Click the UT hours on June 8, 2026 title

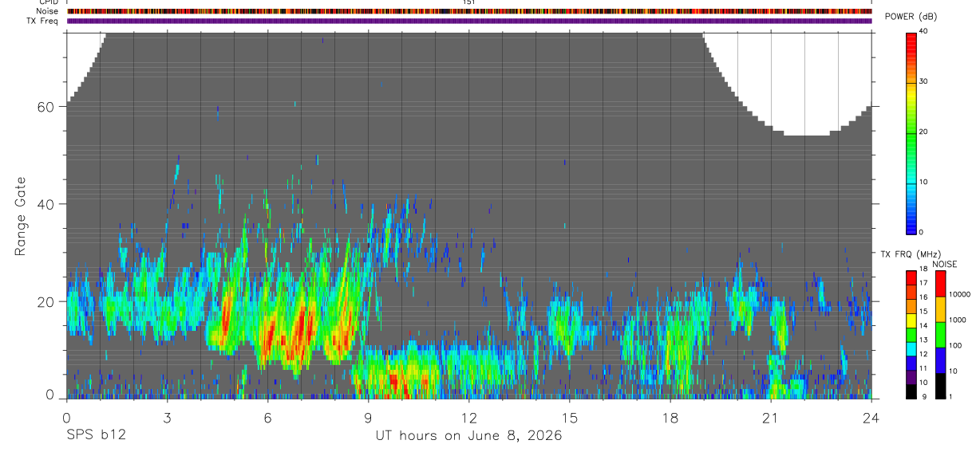468,435
